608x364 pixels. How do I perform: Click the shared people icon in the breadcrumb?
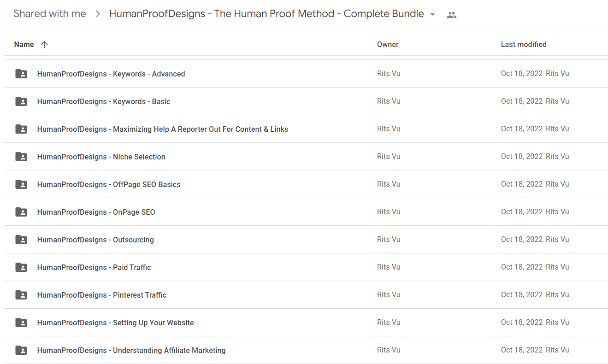coord(452,15)
